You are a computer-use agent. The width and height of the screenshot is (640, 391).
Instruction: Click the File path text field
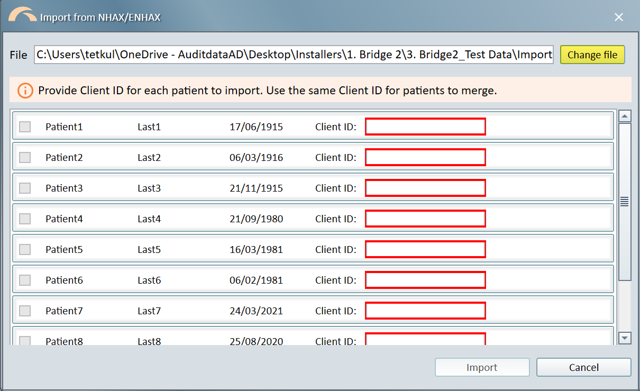[x=294, y=55]
